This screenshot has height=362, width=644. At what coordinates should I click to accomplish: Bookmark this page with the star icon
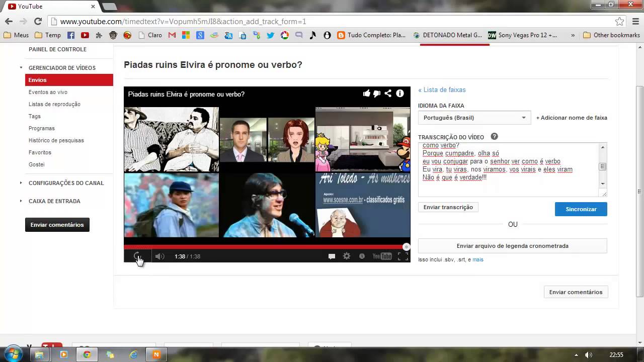[619, 21]
